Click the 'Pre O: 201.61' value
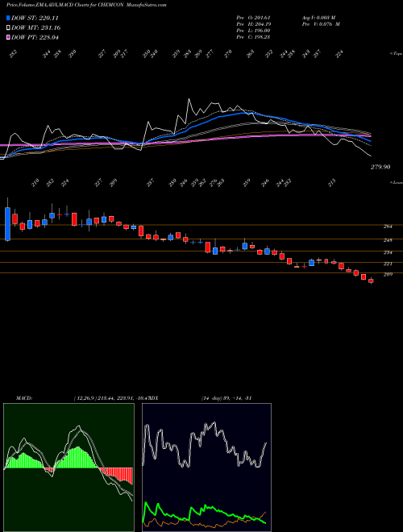 pyautogui.click(x=253, y=17)
